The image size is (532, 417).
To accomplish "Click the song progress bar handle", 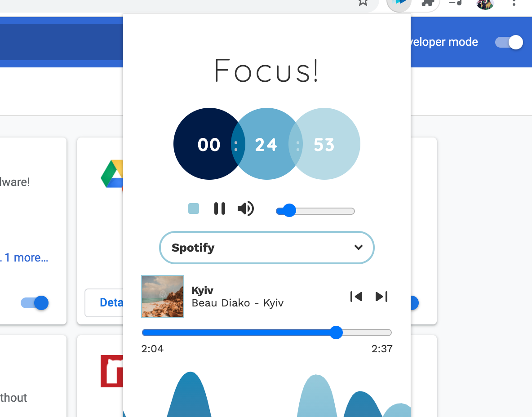I will tap(336, 333).
